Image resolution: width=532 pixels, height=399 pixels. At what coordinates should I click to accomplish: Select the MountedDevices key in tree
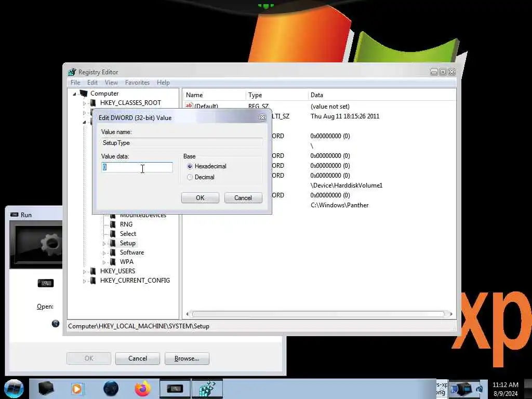click(143, 216)
